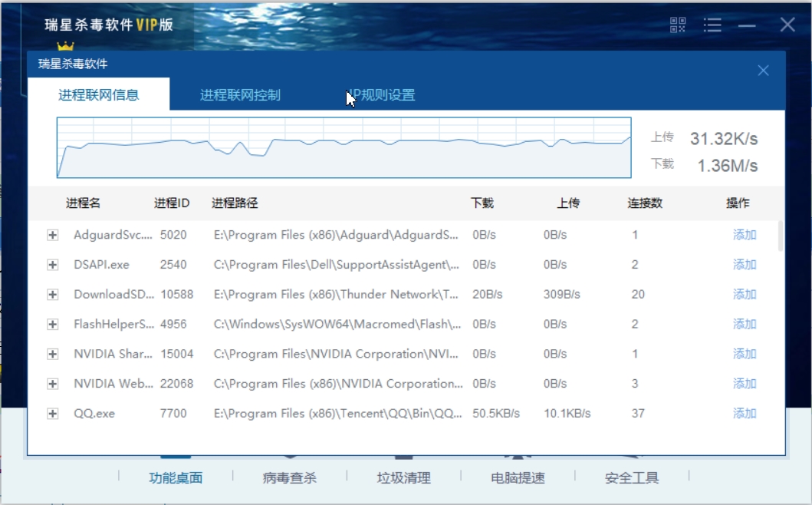Expand the NVIDIA Web Helper row
Screen dimensions: 812x505
pos(53,384)
